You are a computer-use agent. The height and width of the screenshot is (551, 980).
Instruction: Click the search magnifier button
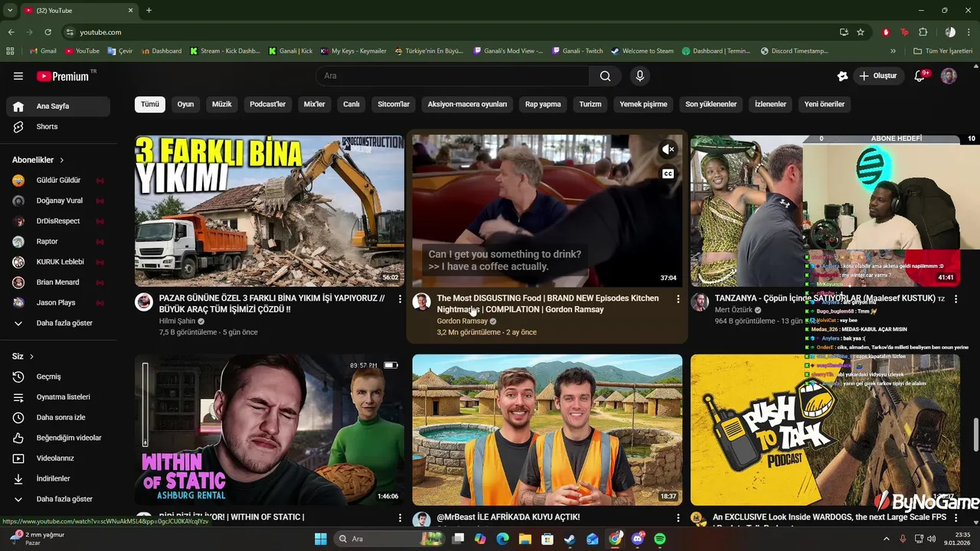pos(605,76)
